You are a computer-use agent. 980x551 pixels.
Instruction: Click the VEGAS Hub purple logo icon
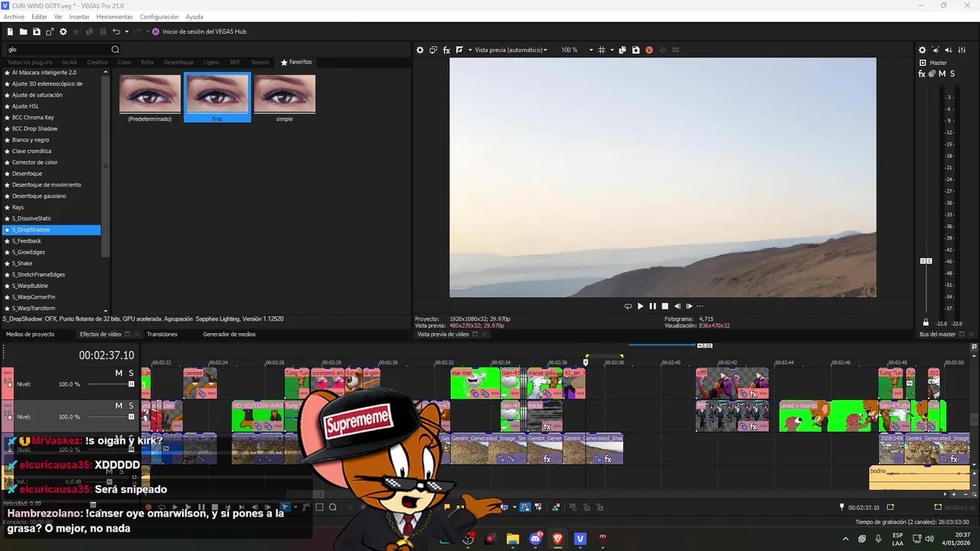[155, 31]
